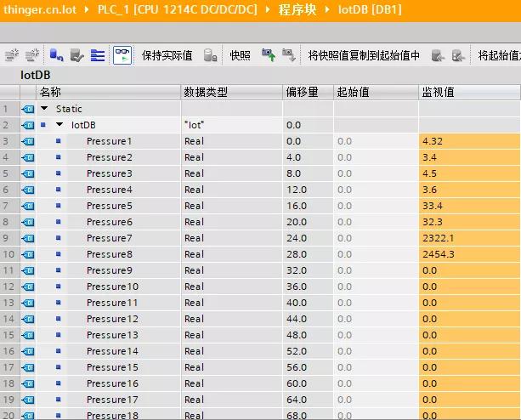The height and width of the screenshot is (420, 521).
Task: Click 将快照值复制到起始值中 button
Action: (364, 55)
